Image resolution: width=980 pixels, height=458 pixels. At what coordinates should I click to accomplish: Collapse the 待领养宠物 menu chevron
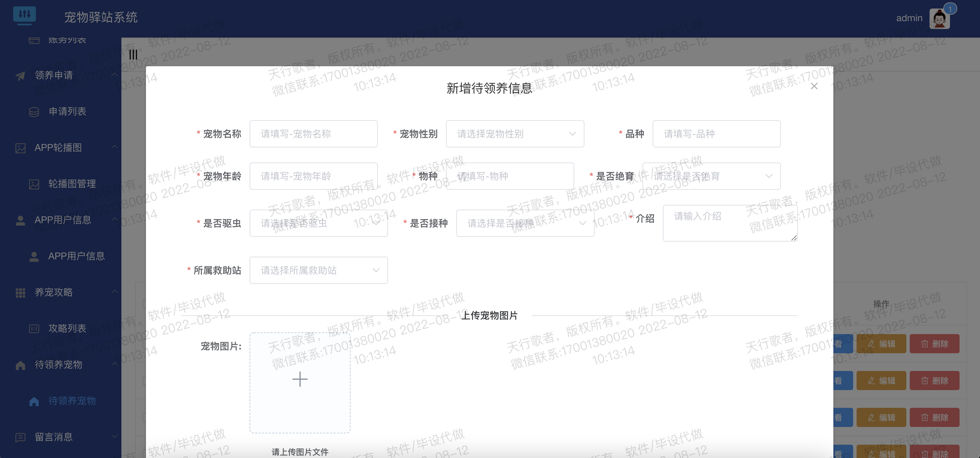pyautogui.click(x=114, y=364)
